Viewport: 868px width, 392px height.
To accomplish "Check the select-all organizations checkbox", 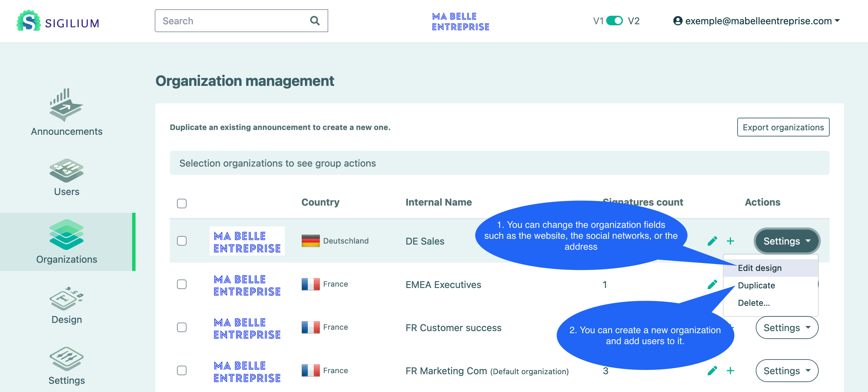I will pyautogui.click(x=182, y=204).
